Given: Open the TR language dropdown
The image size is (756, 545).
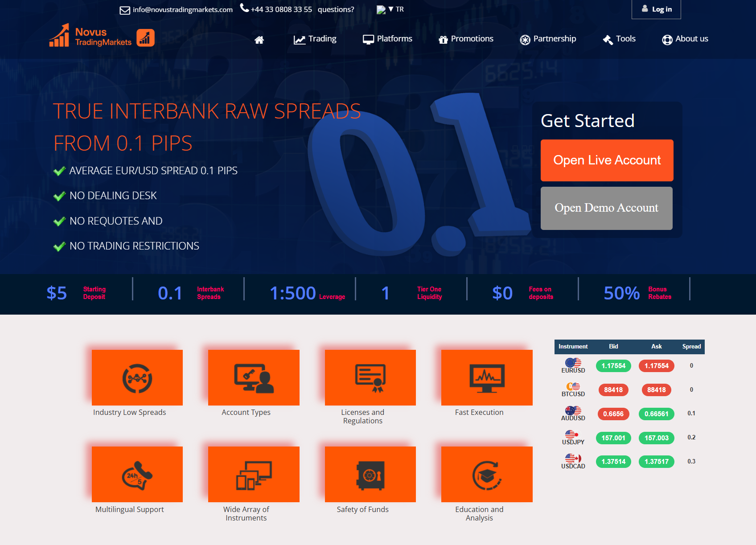Looking at the screenshot, I should point(391,8).
